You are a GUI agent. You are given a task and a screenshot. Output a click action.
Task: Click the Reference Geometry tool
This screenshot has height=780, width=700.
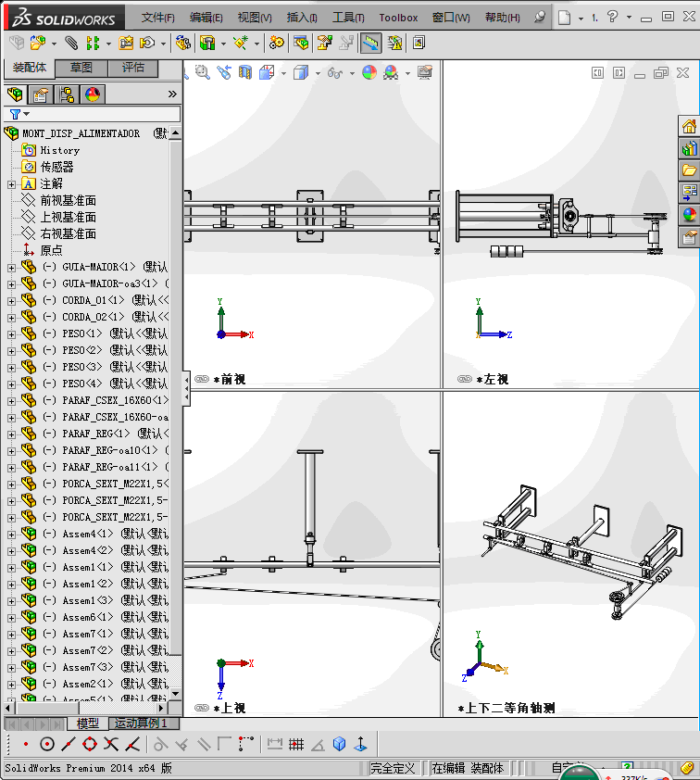241,44
